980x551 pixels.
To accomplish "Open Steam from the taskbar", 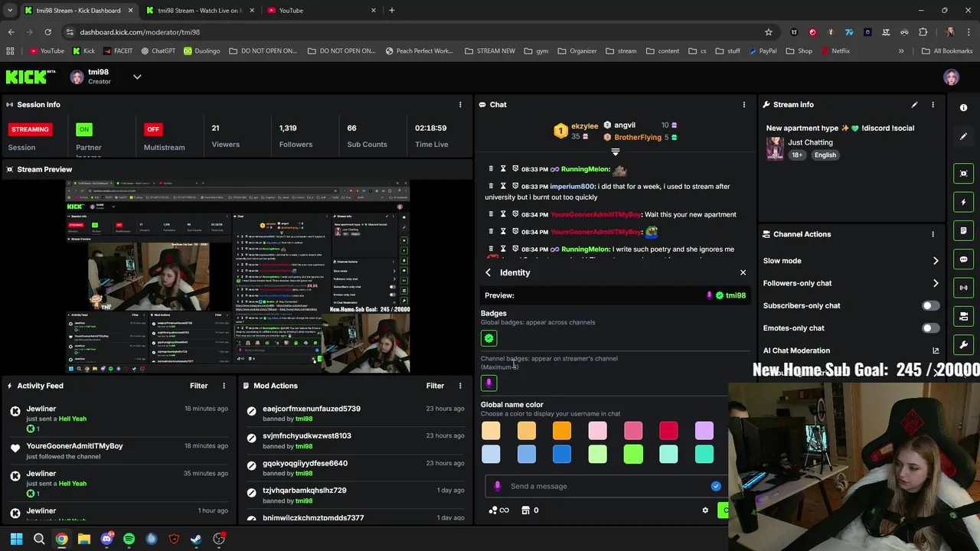I will (x=196, y=539).
